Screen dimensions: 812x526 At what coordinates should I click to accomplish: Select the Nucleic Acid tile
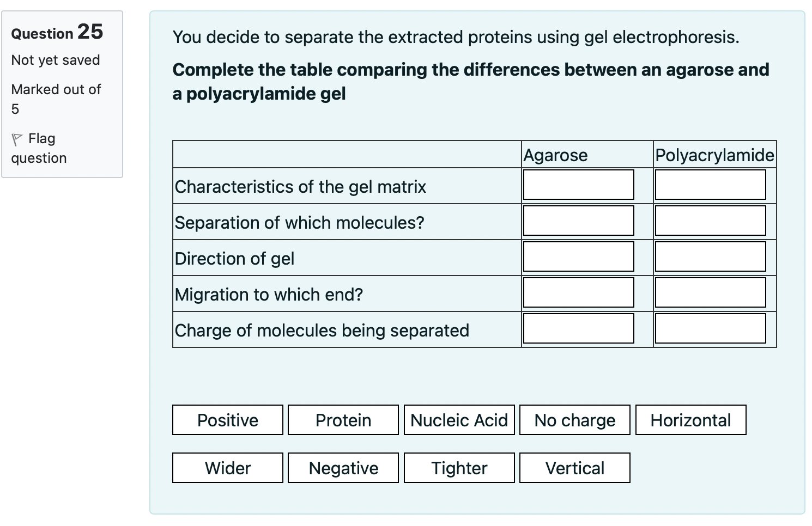459,420
